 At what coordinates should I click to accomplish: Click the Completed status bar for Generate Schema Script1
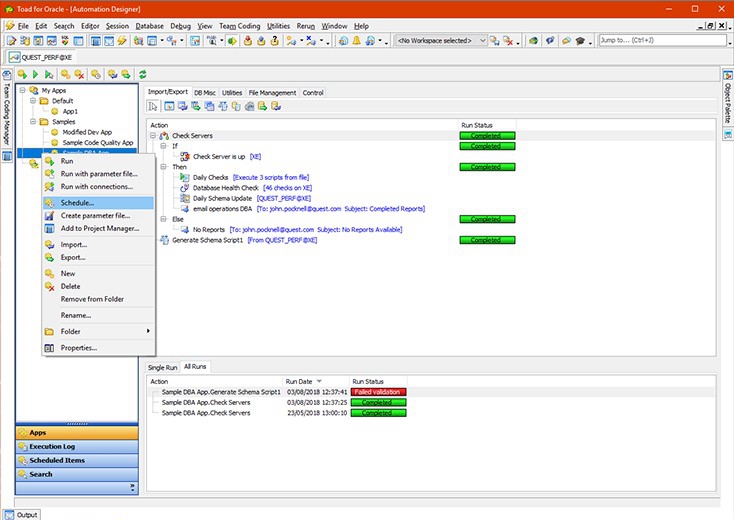point(487,240)
